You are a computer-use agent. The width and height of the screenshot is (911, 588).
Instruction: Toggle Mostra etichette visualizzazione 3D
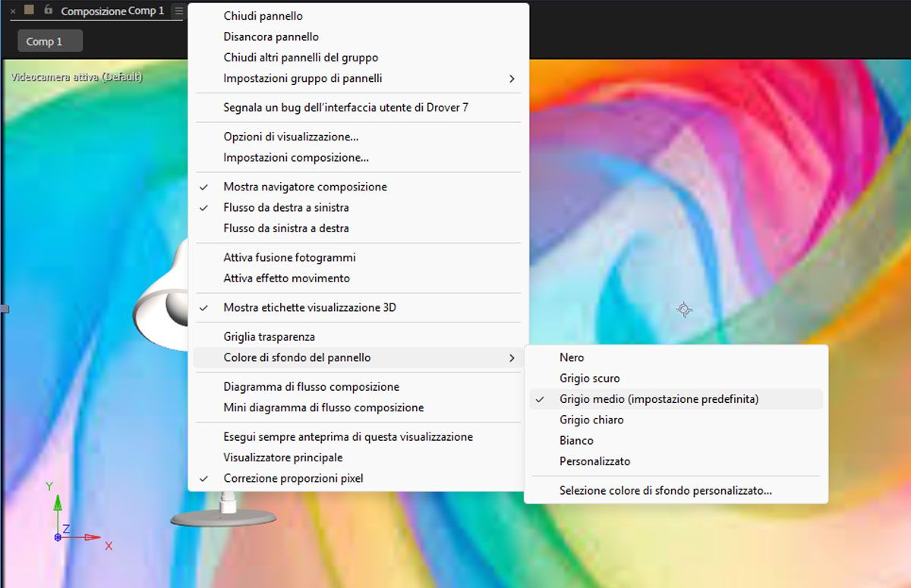[358, 307]
